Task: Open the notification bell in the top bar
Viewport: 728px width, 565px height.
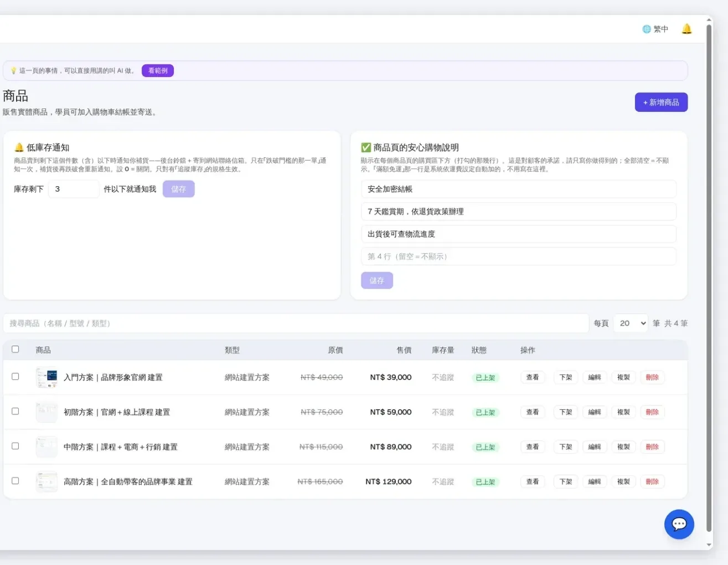Action: click(x=686, y=29)
